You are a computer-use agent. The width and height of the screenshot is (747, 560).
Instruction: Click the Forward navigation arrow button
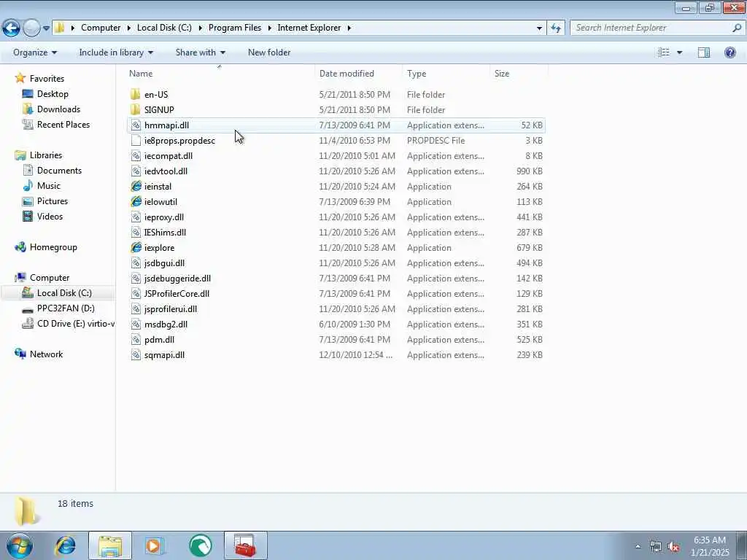click(31, 28)
